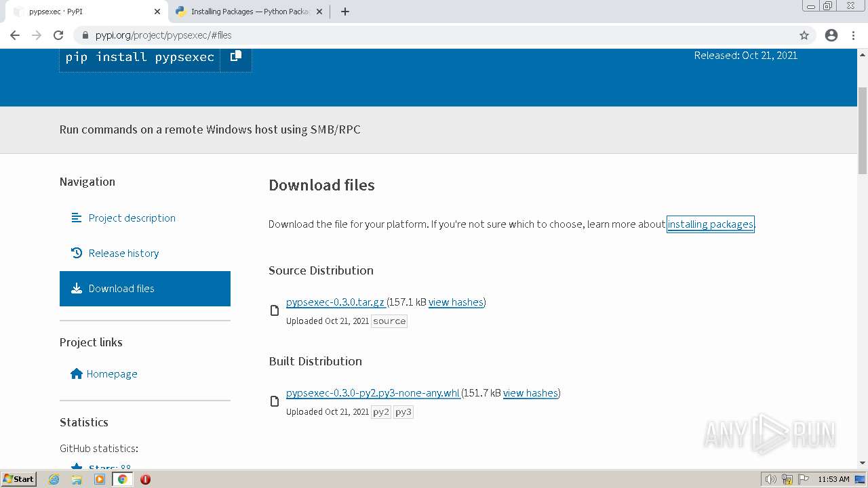
Task: Click the volume speaker tray icon
Action: pyautogui.click(x=771, y=479)
